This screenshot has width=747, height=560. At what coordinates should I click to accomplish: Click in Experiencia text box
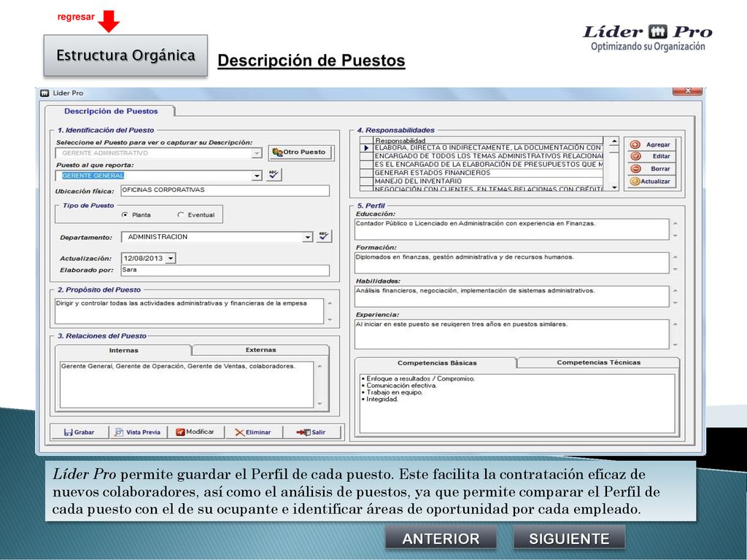(511, 334)
